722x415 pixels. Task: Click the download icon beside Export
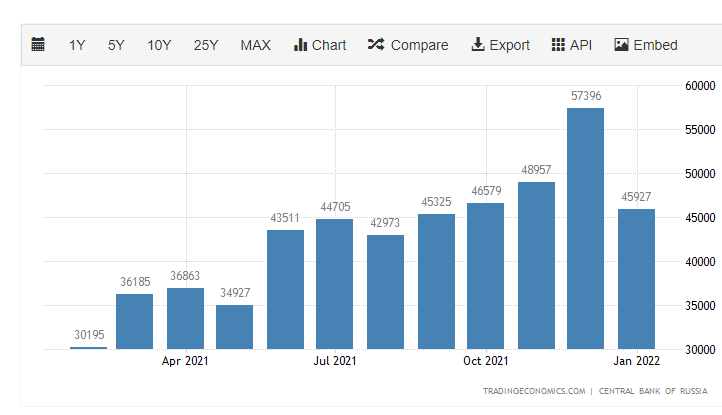pos(478,45)
